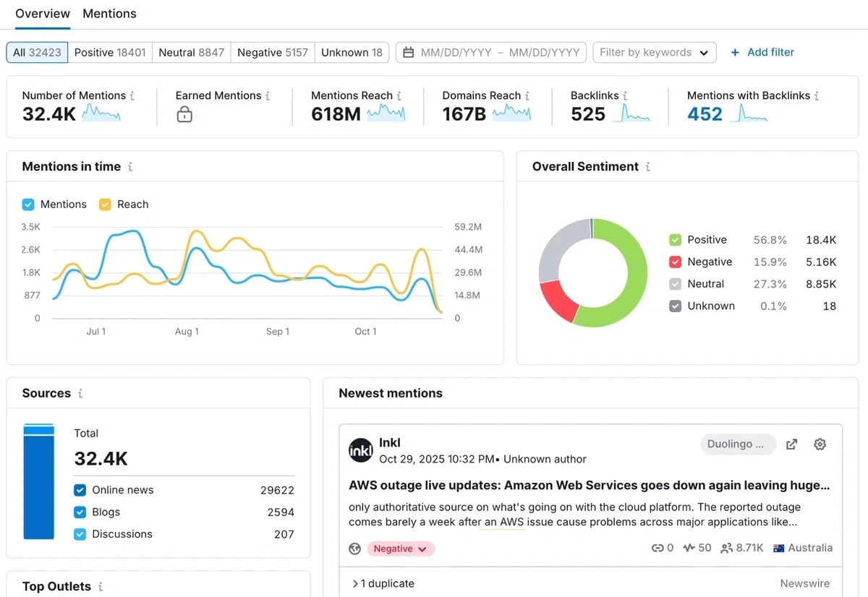Uncheck the Mentions chart series checkbox
868x597 pixels.
28,205
